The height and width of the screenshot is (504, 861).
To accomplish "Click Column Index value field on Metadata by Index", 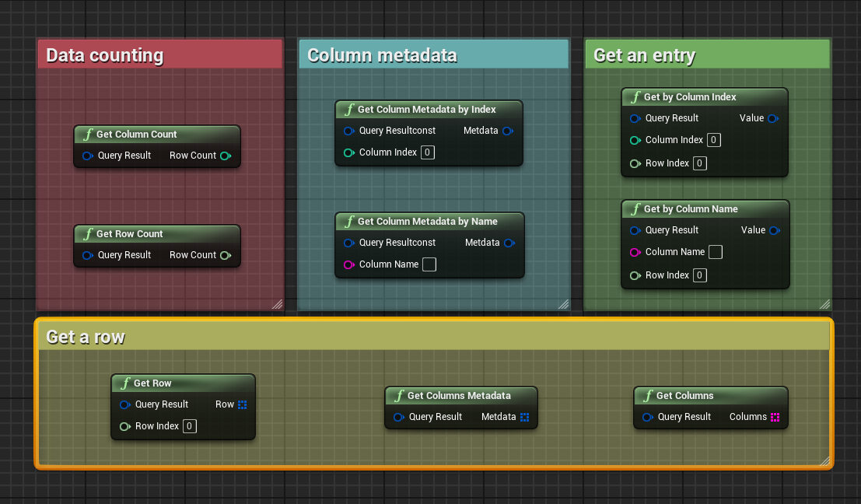I will [x=428, y=152].
